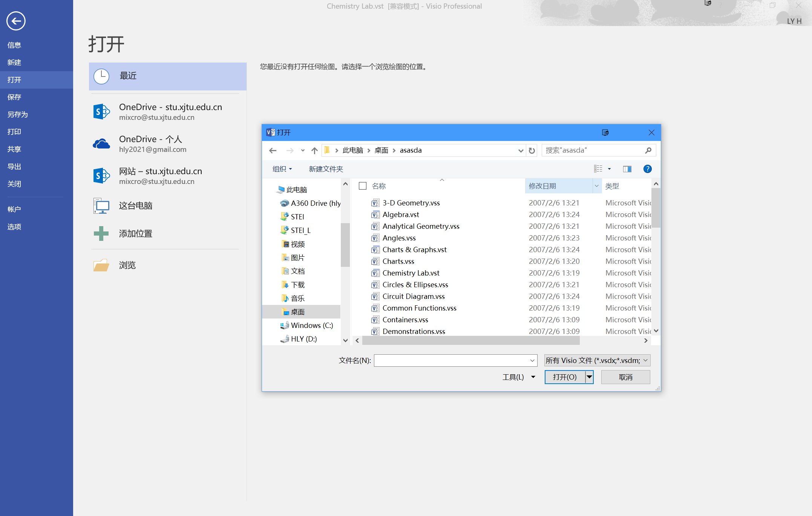
Task: Open the 打开(O) split-button dropdown
Action: [589, 377]
